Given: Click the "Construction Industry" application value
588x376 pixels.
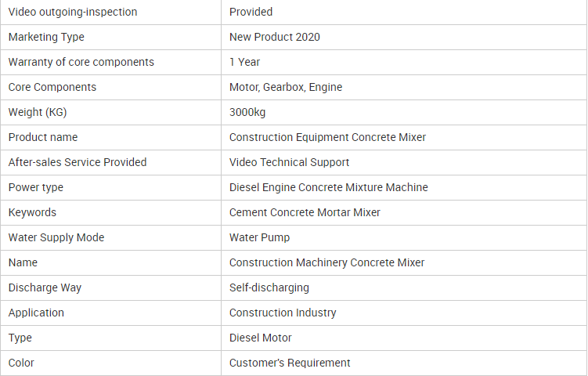Looking at the screenshot, I should tap(283, 313).
